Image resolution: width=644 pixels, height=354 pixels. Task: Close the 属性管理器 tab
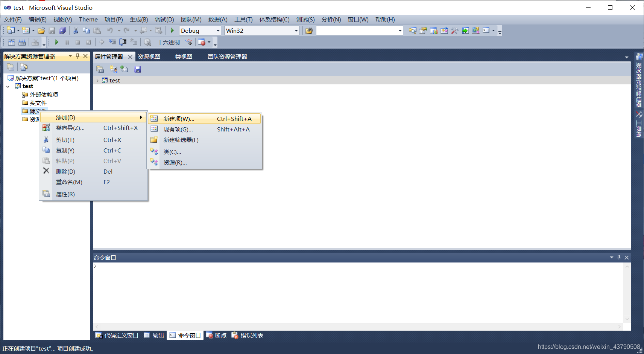(130, 57)
